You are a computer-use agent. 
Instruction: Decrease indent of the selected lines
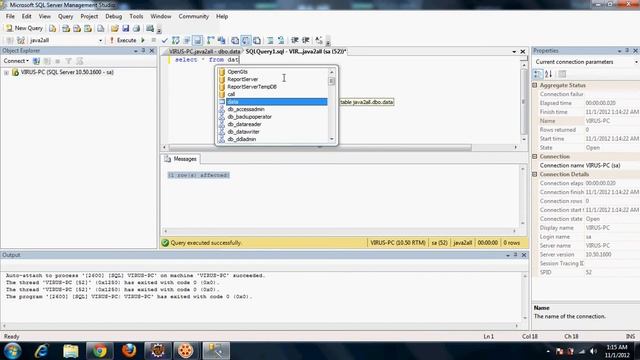coord(294,40)
